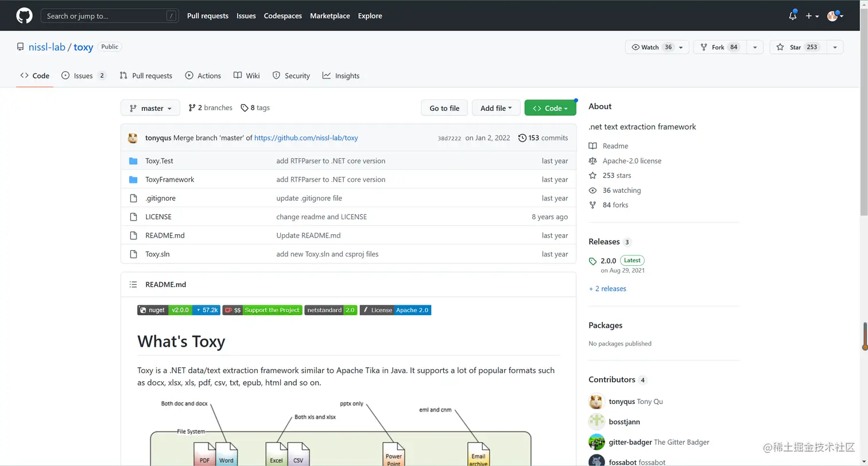Click the License Apache 2.0 badge
868x466 pixels.
(396, 310)
